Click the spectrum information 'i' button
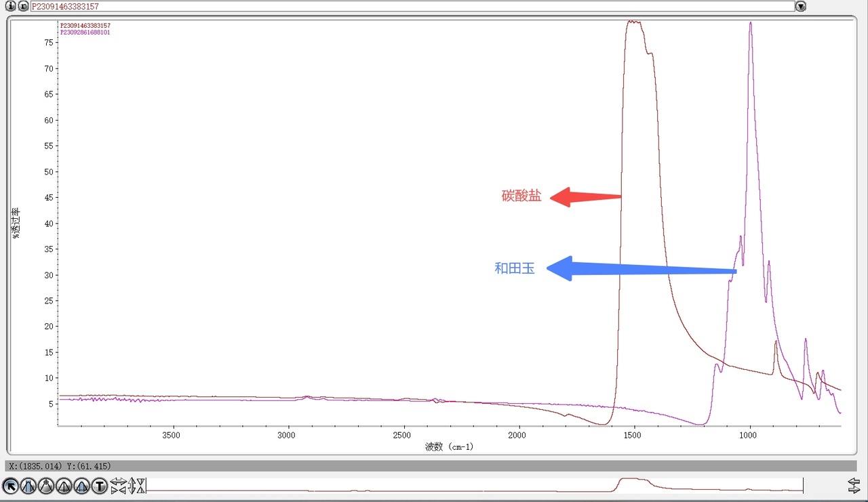Screen dimensions: 868x502 (x=11, y=6)
